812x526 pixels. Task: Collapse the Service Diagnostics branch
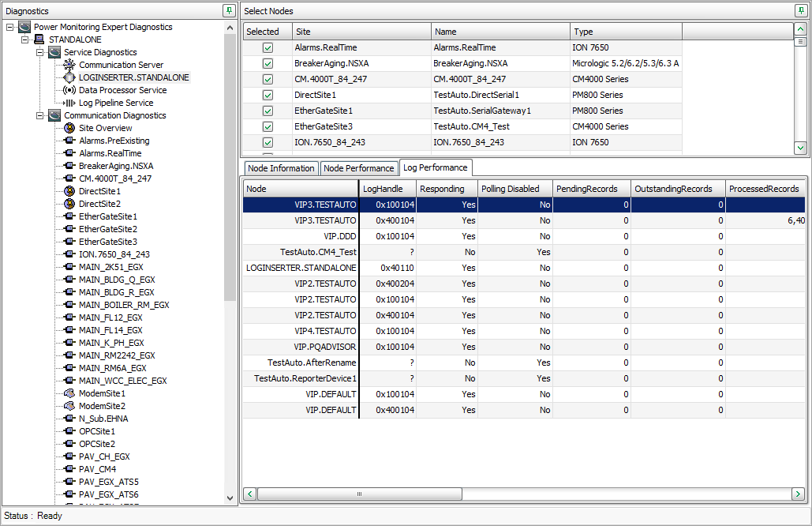click(x=40, y=52)
